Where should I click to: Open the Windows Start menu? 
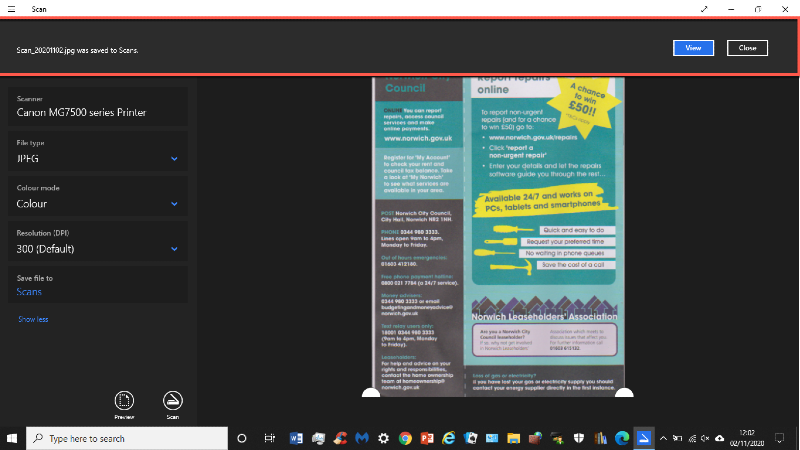pos(12,438)
